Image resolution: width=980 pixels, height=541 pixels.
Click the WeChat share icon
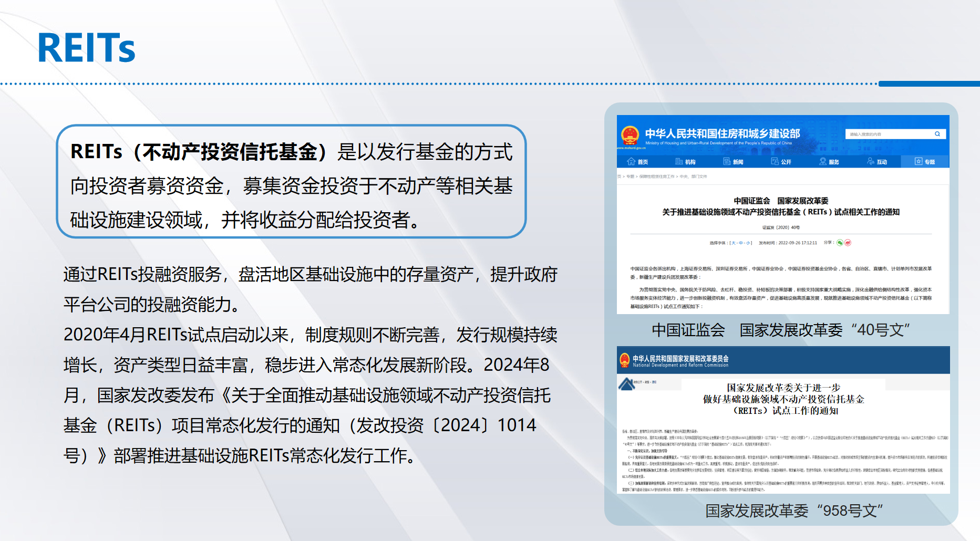click(840, 243)
